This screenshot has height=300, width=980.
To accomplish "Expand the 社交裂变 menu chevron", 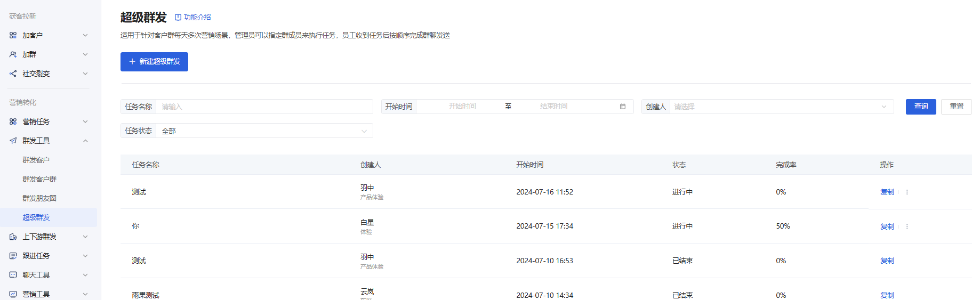I will coord(85,74).
